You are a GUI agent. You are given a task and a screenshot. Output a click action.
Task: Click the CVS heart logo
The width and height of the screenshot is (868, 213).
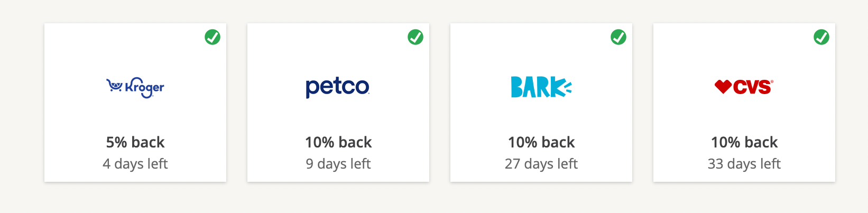pyautogui.click(x=744, y=87)
